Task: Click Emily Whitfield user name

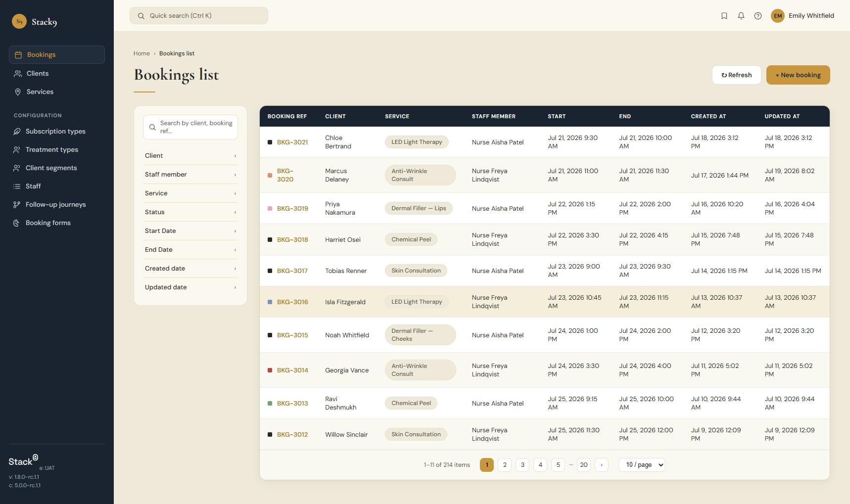Action: coord(811,16)
